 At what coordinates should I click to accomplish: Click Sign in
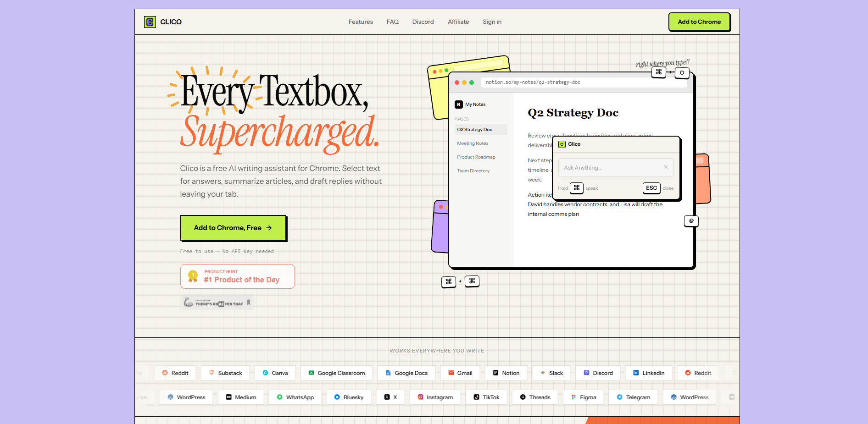click(492, 22)
